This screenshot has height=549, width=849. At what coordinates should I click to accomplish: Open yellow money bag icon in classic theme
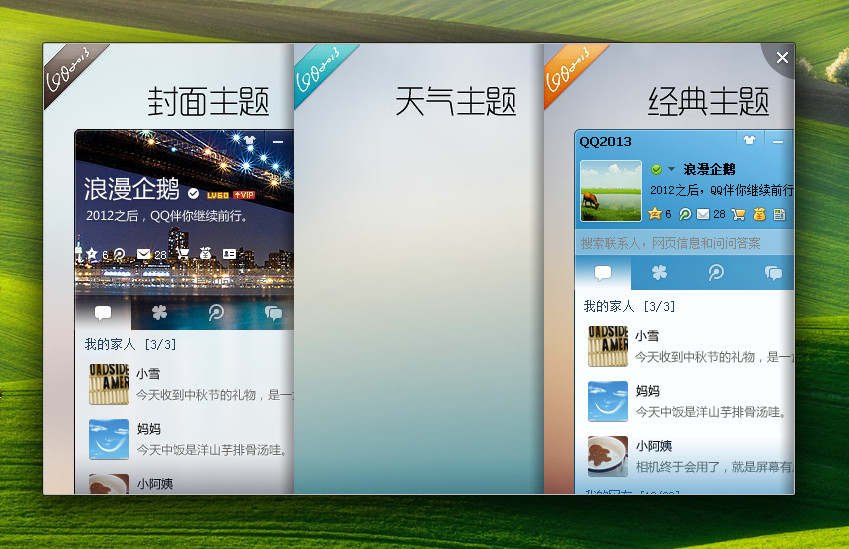(x=759, y=214)
